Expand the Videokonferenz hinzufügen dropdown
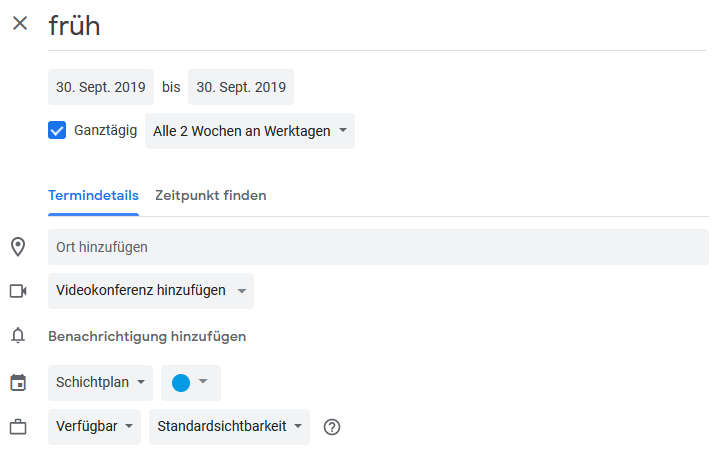 [151, 291]
